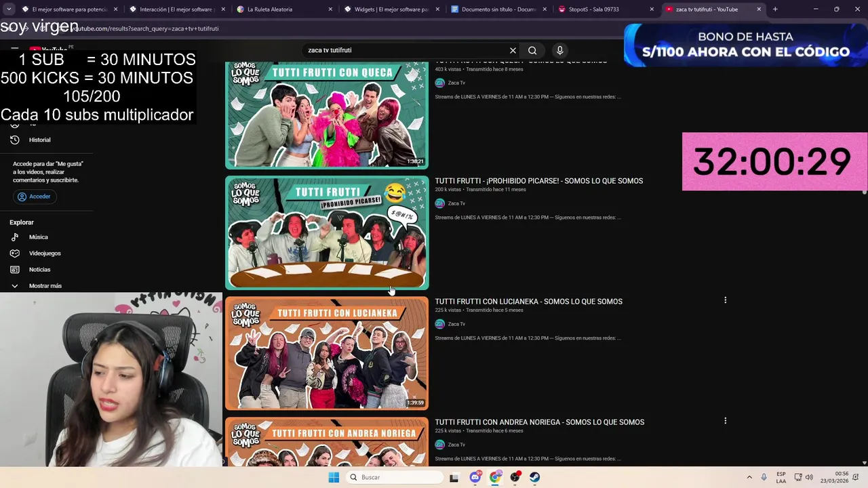The height and width of the screenshot is (488, 868).
Task: Open title 'TUTTI FRUTTI CON ANDREA NORIEGA'
Action: [540, 422]
